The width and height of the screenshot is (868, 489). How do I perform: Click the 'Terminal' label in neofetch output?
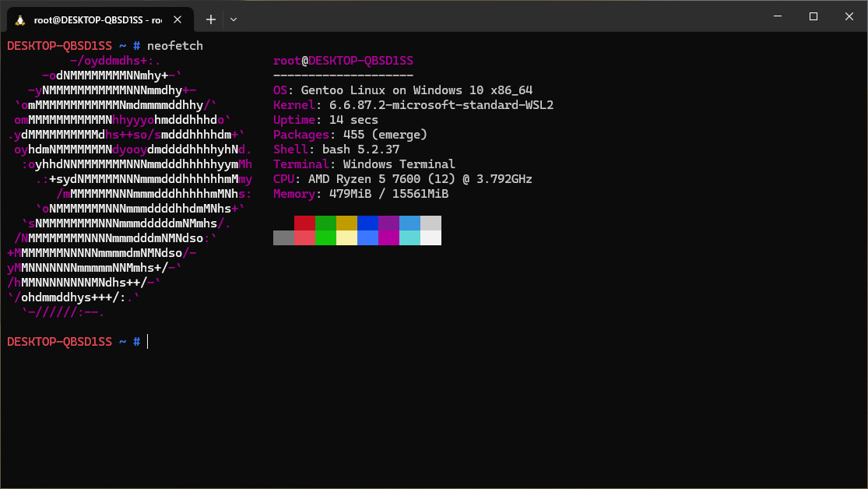pos(301,164)
